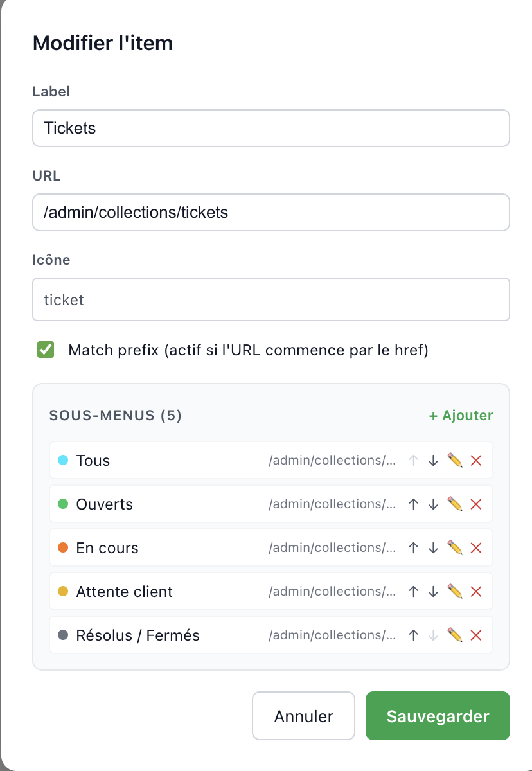Click the Sauvegarder button

438,716
